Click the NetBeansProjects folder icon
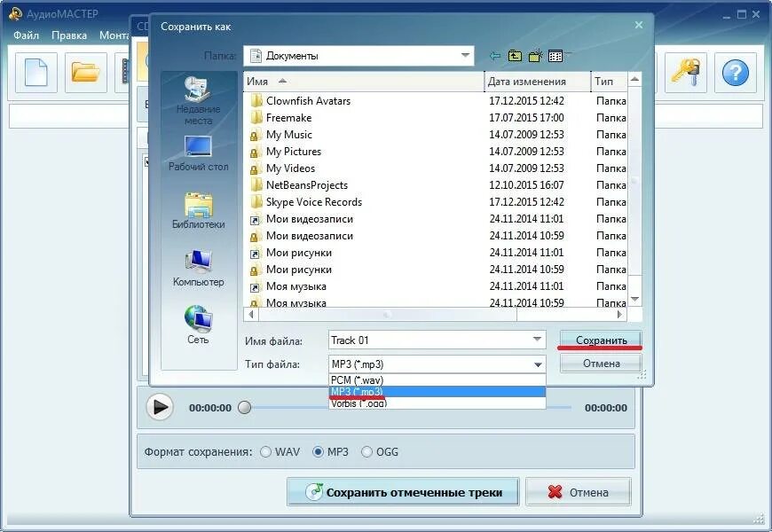Screen dimensions: 772x532 [256, 185]
